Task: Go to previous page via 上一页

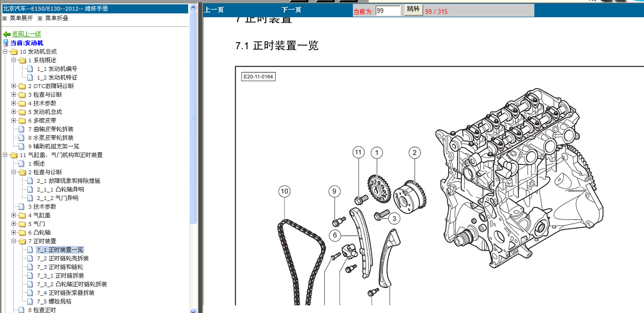Action: (214, 10)
